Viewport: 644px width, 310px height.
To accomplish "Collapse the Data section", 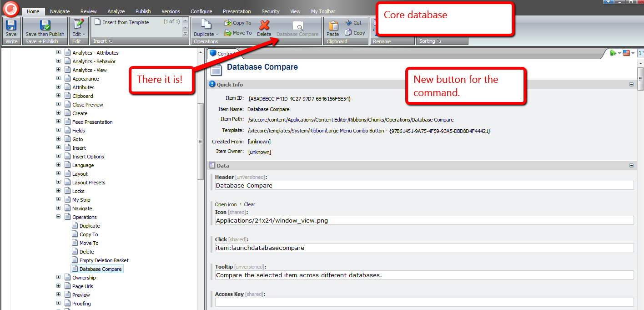I will pos(631,166).
